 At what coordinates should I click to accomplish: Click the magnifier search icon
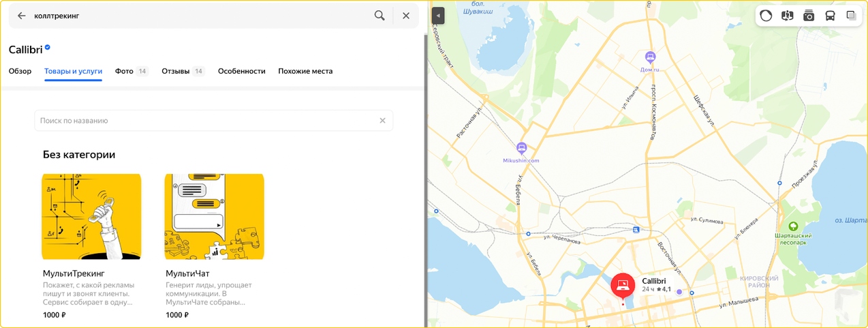point(380,16)
